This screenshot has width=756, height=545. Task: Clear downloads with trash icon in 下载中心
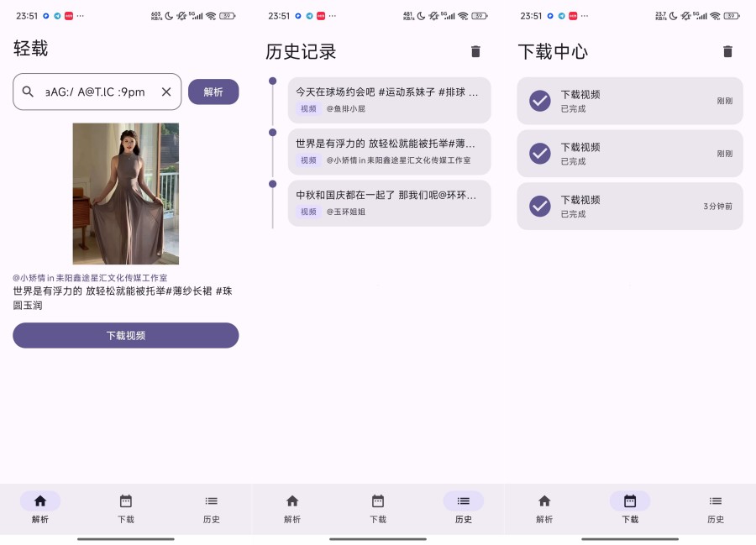coord(727,51)
